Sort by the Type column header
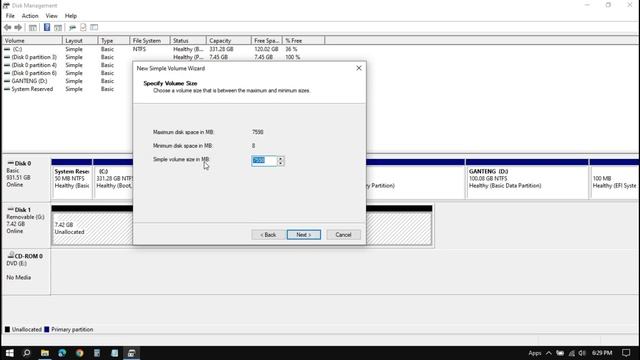Screen dimensions: 640x360 [114, 41]
